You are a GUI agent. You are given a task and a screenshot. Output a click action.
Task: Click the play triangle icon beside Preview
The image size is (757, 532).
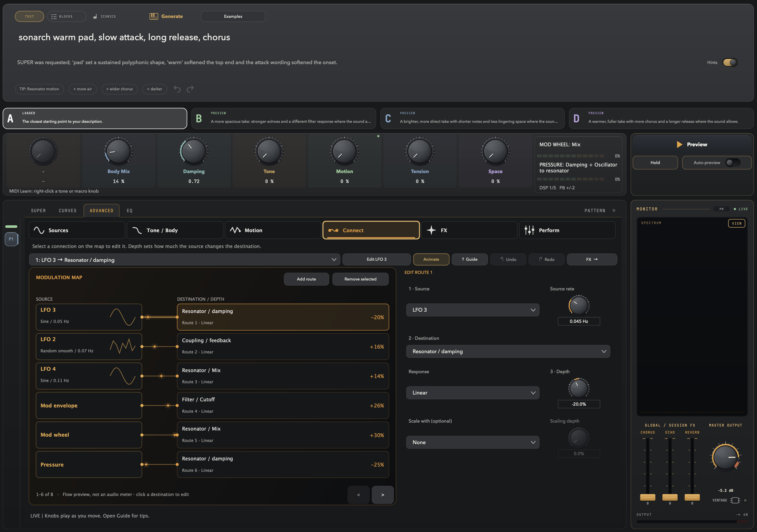(x=680, y=144)
